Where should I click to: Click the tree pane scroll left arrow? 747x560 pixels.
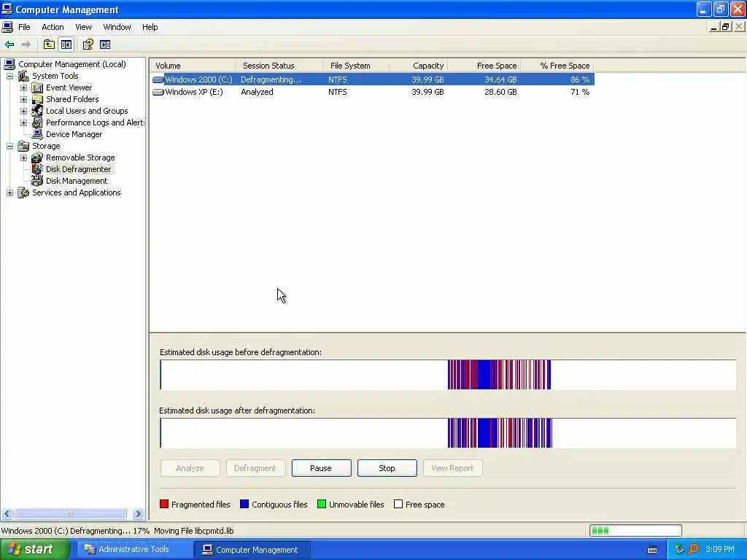coord(7,514)
